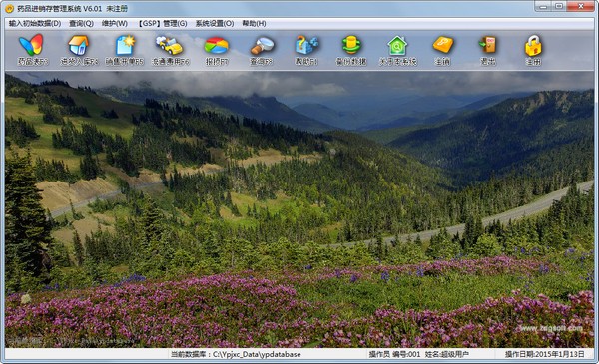Open the 查询(Q) menu
The image size is (599, 364).
(82, 23)
